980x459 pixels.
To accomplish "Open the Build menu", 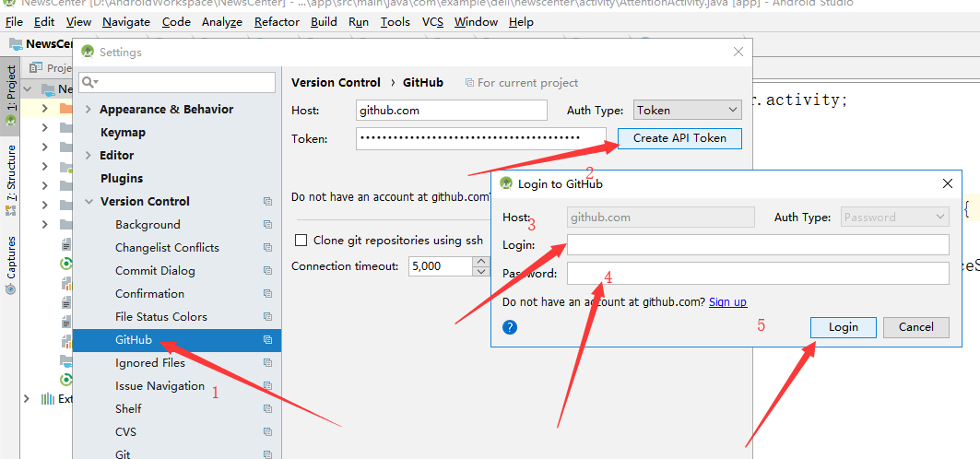I will click(x=324, y=22).
